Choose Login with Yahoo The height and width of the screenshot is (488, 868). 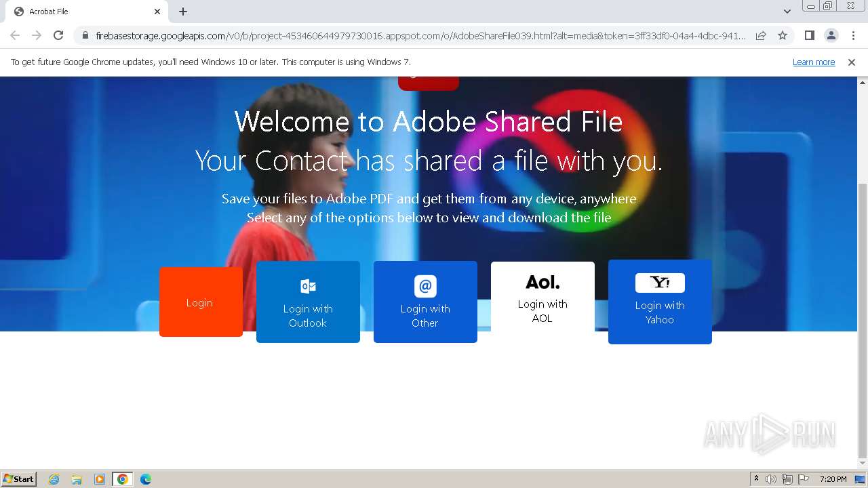tap(660, 302)
